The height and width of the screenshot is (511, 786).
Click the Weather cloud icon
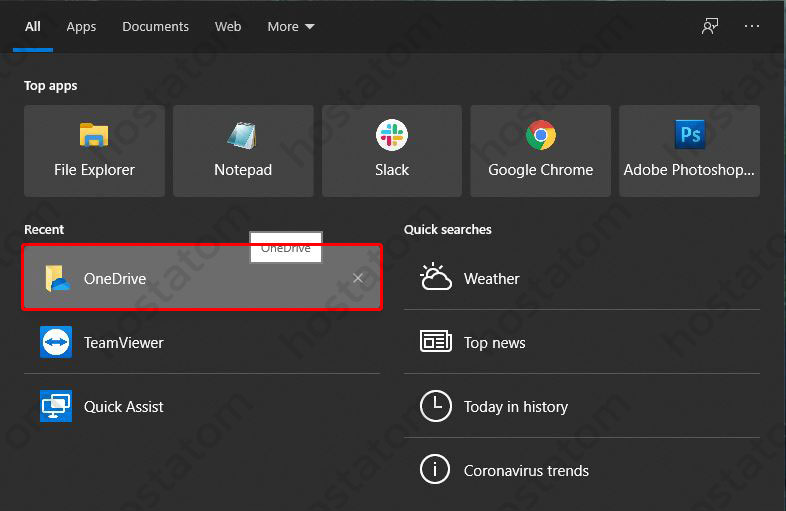436,278
